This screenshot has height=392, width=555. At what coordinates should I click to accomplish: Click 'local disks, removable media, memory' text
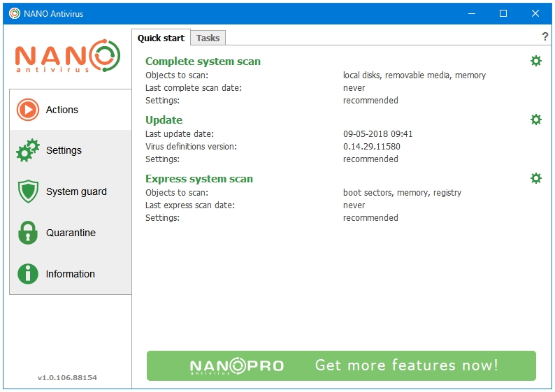(x=415, y=75)
